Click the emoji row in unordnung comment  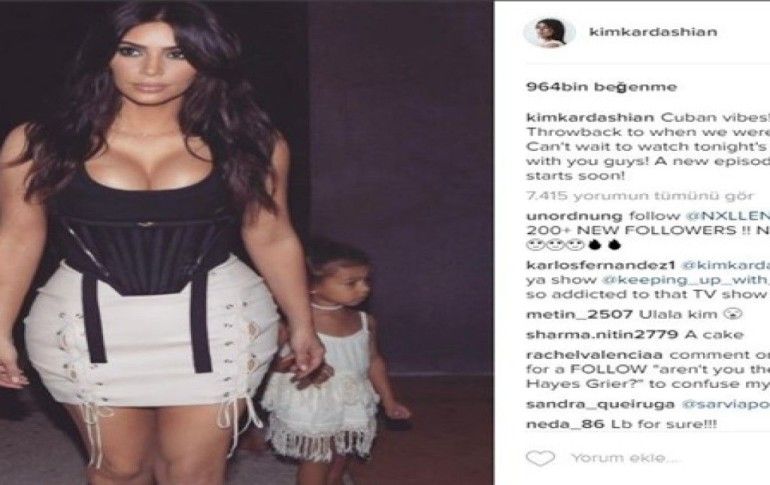574,244
